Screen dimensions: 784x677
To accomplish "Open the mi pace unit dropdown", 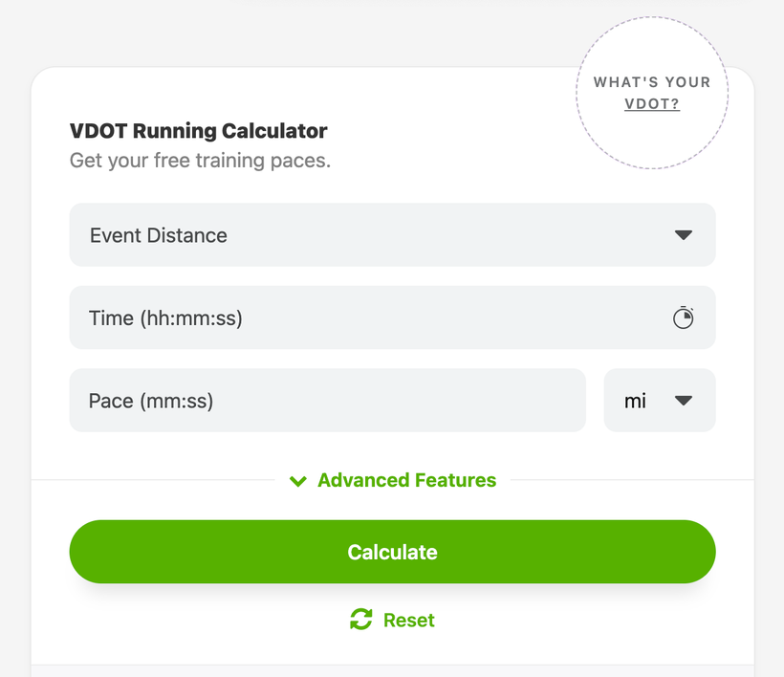I will [x=660, y=400].
